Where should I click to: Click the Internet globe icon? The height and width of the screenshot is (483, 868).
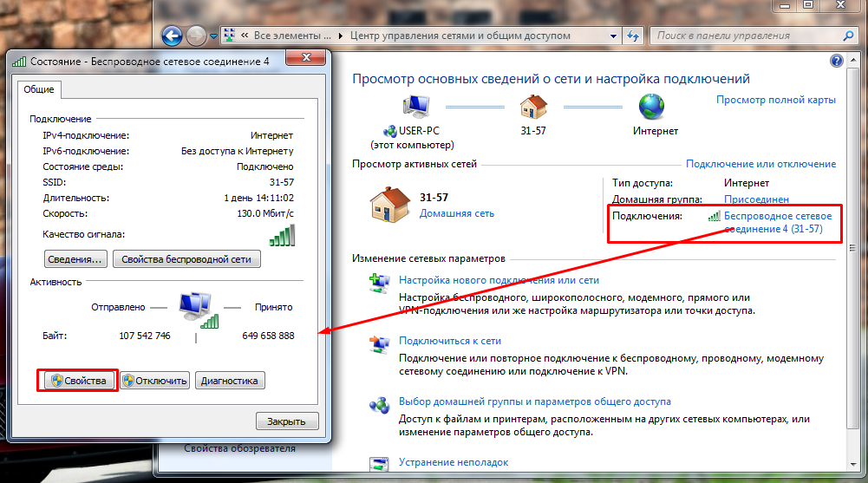tap(651, 107)
